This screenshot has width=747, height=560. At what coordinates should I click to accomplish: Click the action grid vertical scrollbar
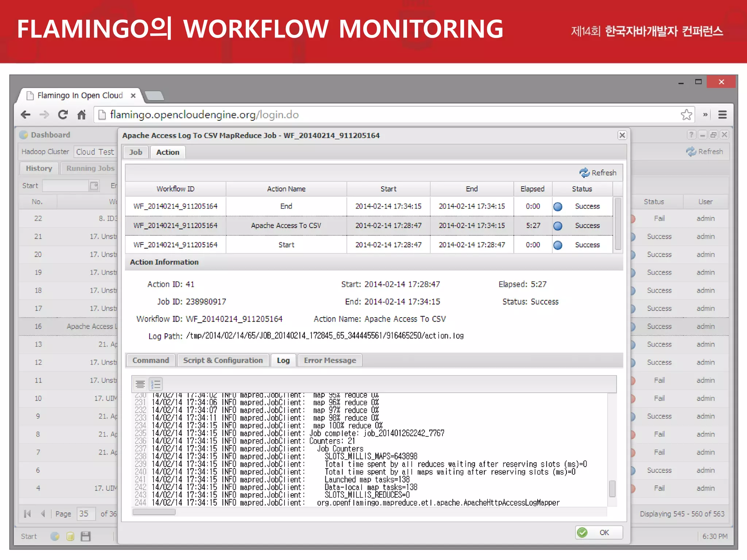pyautogui.click(x=618, y=224)
